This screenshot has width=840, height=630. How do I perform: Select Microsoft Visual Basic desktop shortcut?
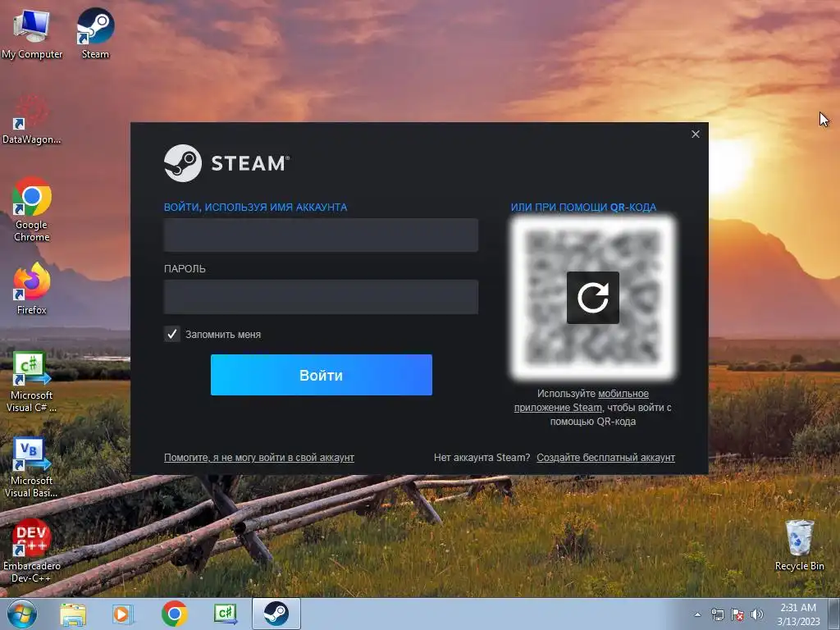[x=32, y=468]
